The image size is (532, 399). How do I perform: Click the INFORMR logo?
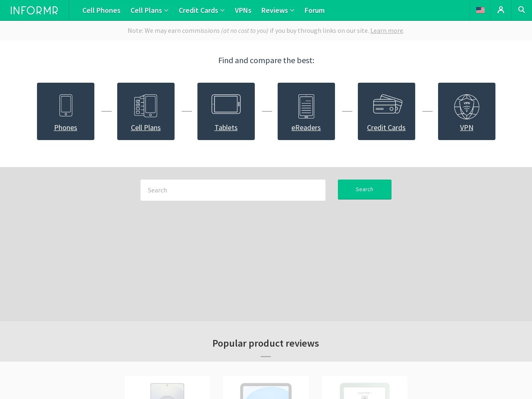(34, 10)
